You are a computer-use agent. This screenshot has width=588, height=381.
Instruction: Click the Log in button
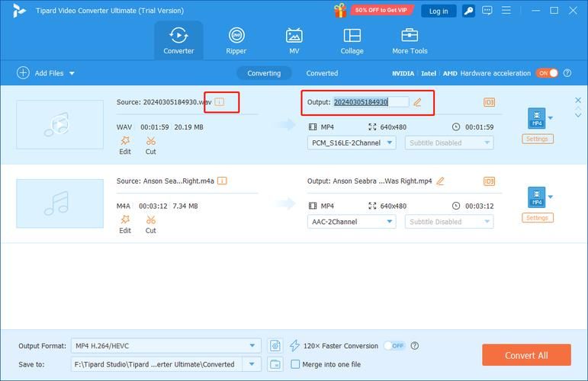point(439,11)
